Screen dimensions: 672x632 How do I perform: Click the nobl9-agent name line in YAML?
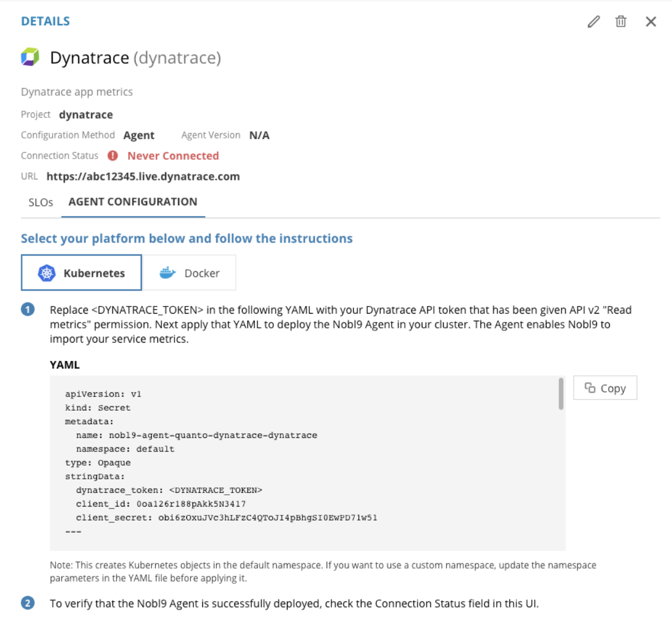pos(197,435)
